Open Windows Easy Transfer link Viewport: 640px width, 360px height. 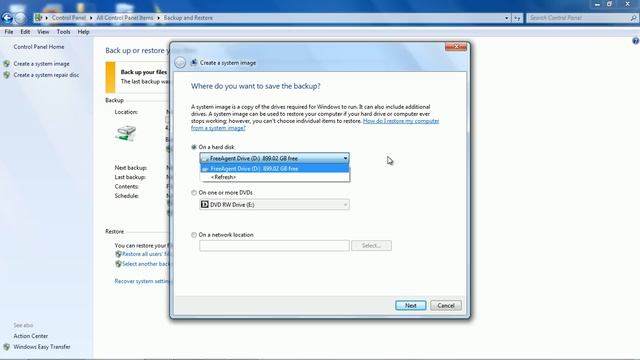[42, 347]
